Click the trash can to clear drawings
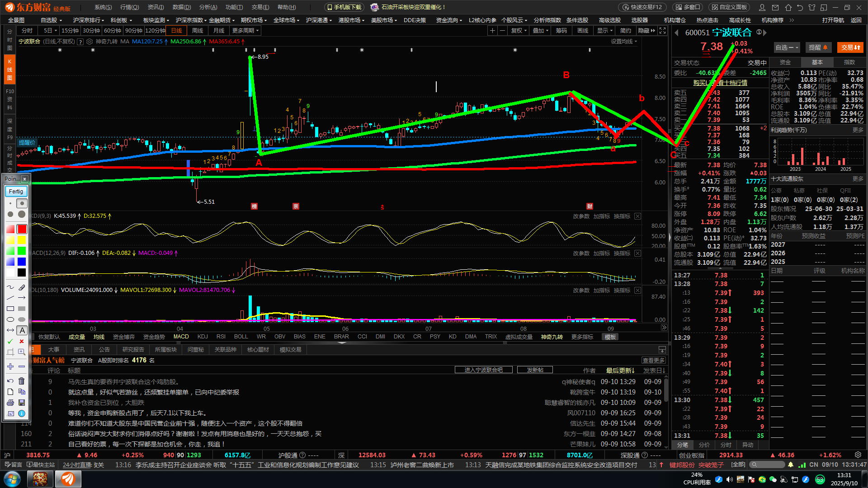 click(22, 381)
